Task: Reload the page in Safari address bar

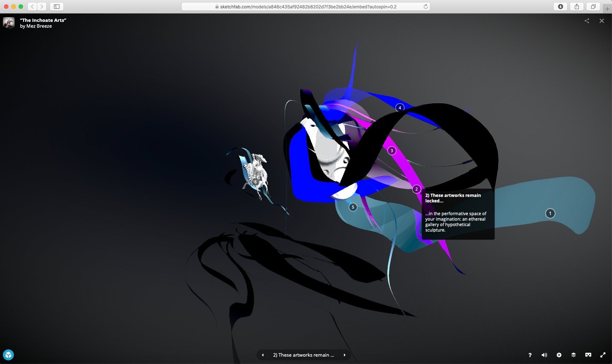Action: [425, 7]
